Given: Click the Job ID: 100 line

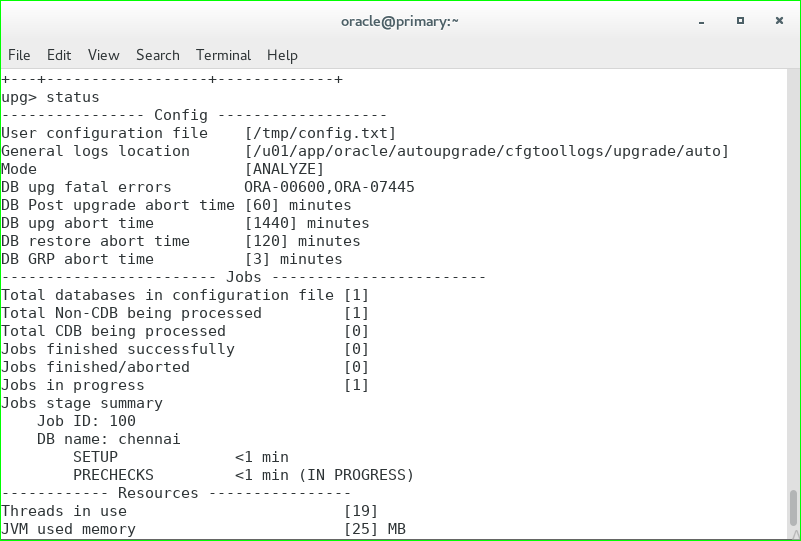Looking at the screenshot, I should pyautogui.click(x=86, y=421).
